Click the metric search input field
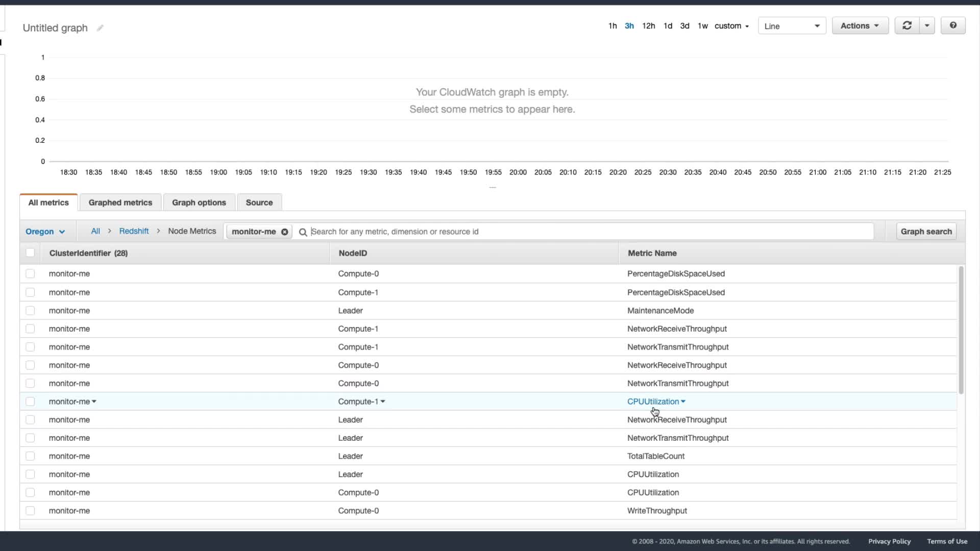This screenshot has width=980, height=551. coord(587,232)
